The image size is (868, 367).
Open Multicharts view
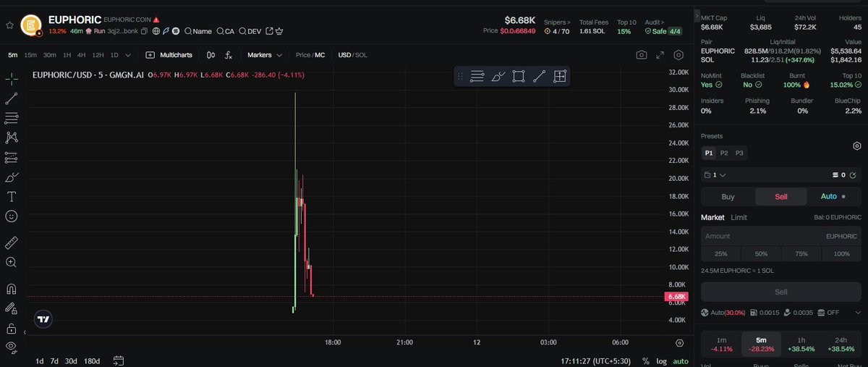(x=169, y=55)
